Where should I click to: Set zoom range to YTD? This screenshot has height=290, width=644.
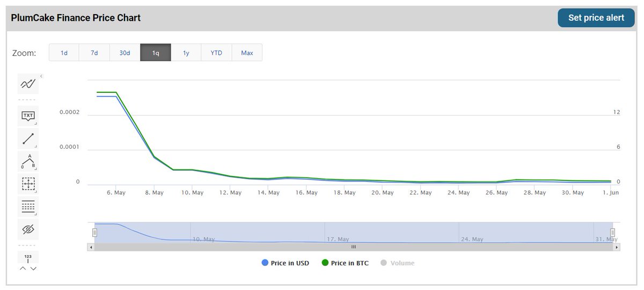(216, 53)
